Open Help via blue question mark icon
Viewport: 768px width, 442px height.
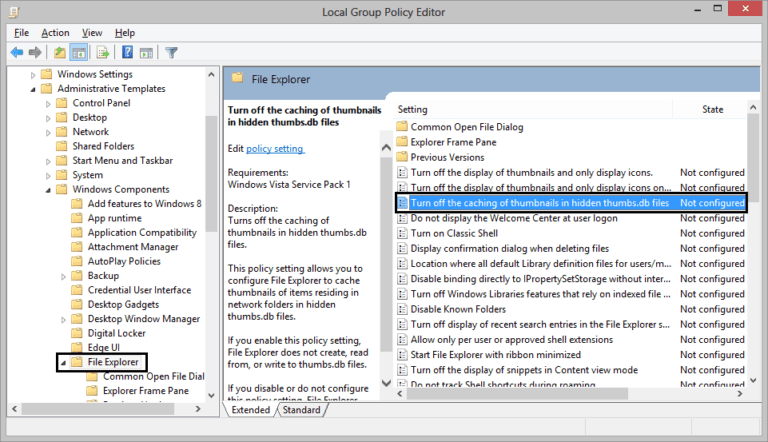point(127,52)
